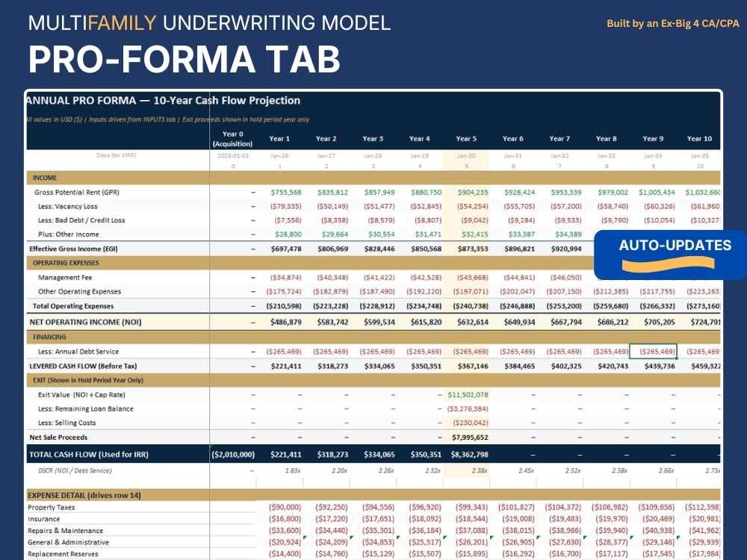Click the date cell 2025-01-01
747x560 pixels.
click(232, 156)
